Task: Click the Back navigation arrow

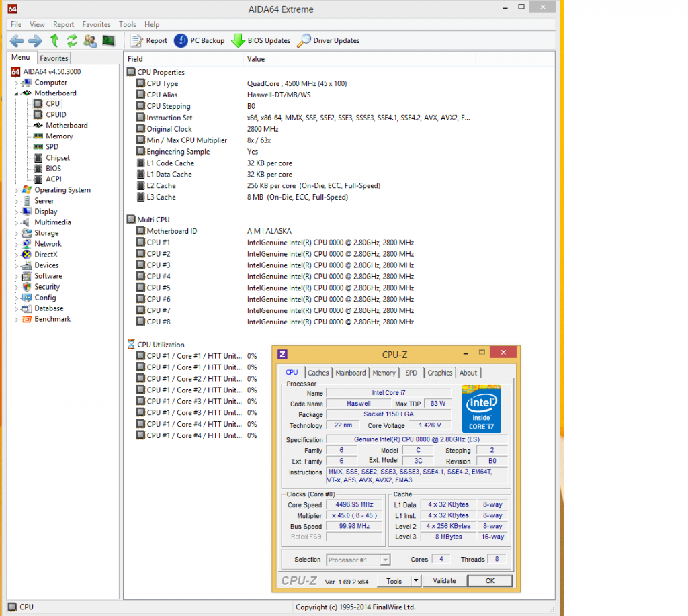Action: pos(17,41)
